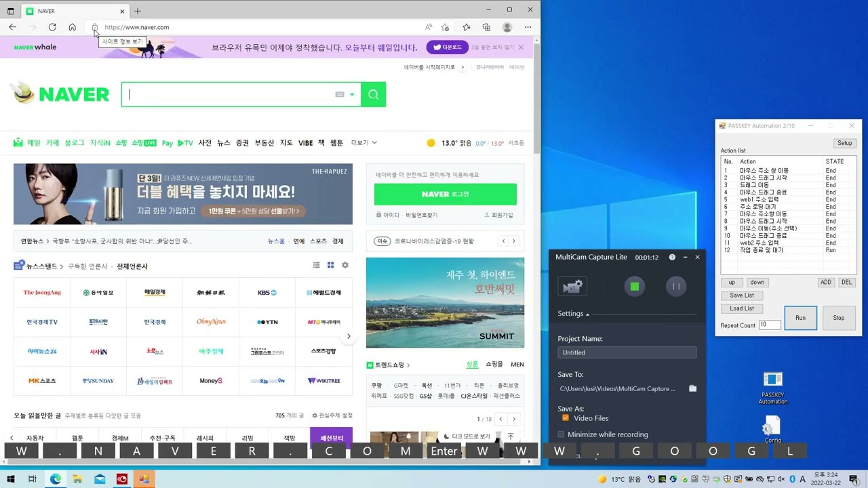Open the Favorites list icon in Edge
Screen dimensions: 868x488
pos(467,27)
